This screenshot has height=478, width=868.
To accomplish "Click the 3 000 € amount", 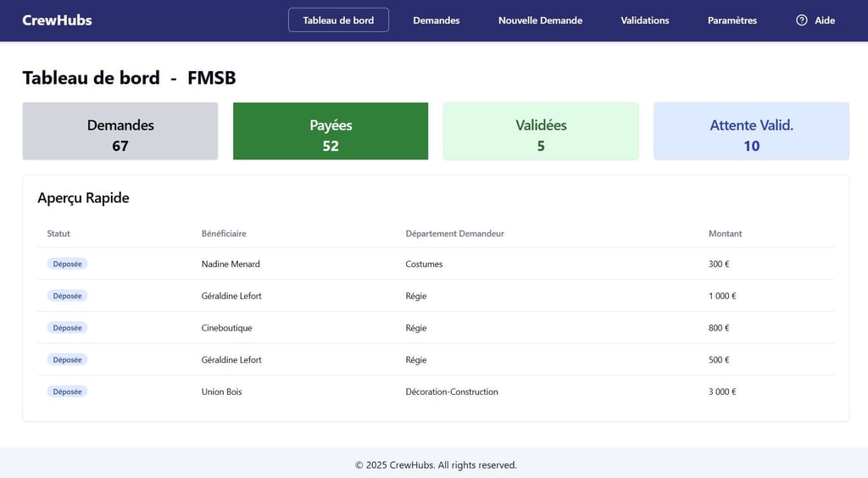I will (x=722, y=392).
